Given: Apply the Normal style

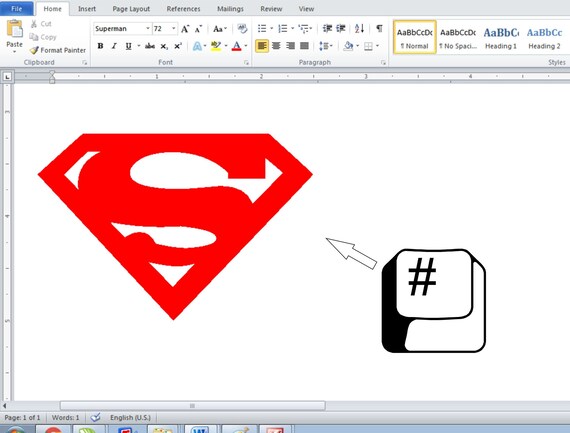Looking at the screenshot, I should [414, 37].
